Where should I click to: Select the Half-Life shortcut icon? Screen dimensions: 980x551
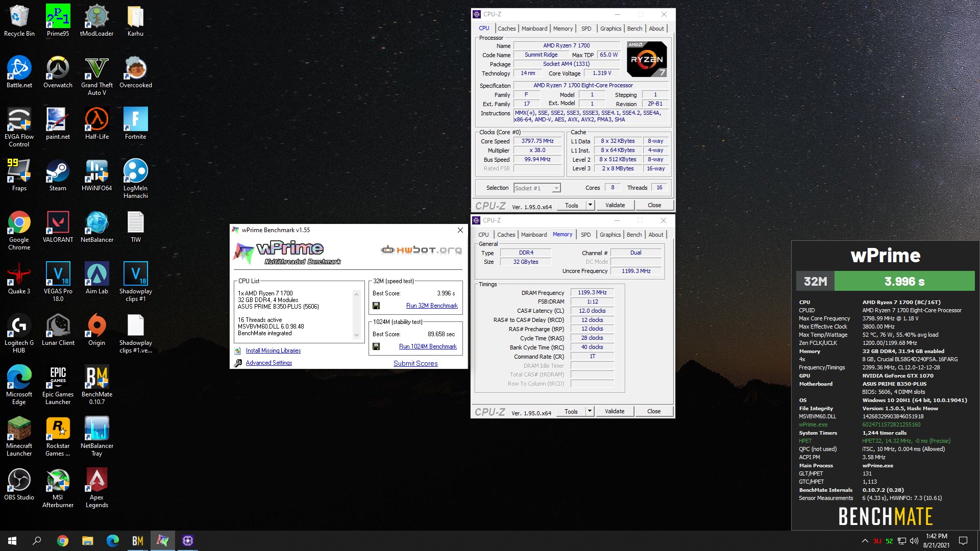96,123
